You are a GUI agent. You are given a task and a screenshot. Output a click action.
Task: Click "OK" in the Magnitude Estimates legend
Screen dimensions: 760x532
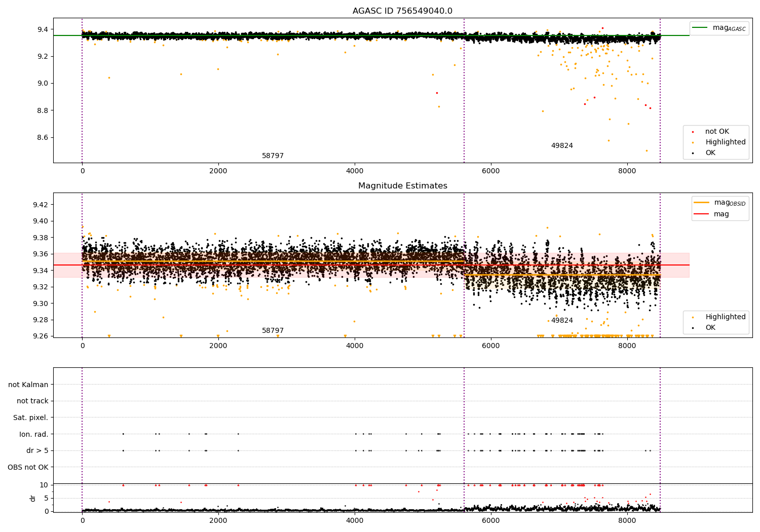(x=710, y=328)
